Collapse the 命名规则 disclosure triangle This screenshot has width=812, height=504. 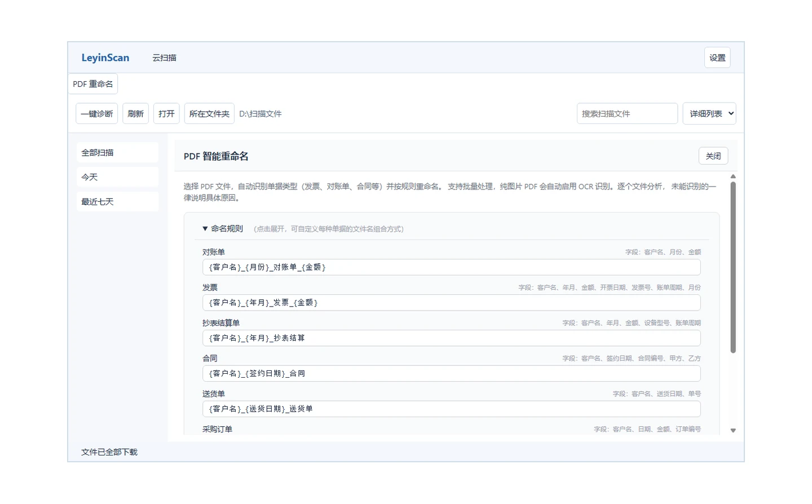205,229
